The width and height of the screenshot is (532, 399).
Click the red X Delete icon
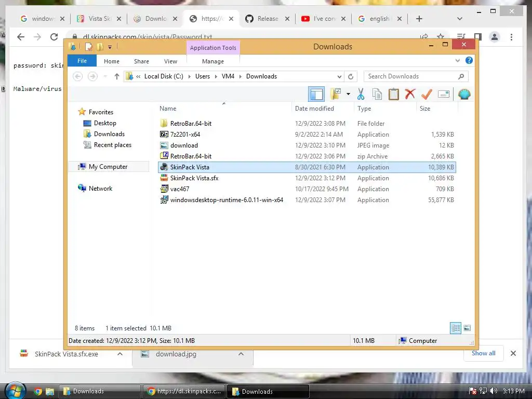click(410, 94)
